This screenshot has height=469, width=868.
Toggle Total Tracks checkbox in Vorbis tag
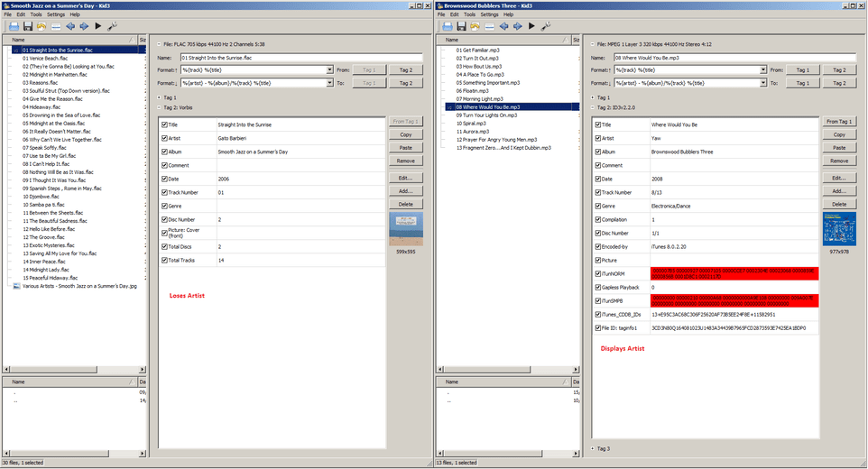(x=164, y=260)
